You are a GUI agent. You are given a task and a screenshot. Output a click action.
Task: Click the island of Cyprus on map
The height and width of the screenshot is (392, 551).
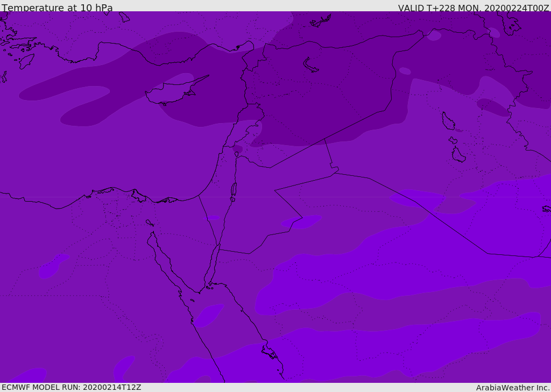172,92
